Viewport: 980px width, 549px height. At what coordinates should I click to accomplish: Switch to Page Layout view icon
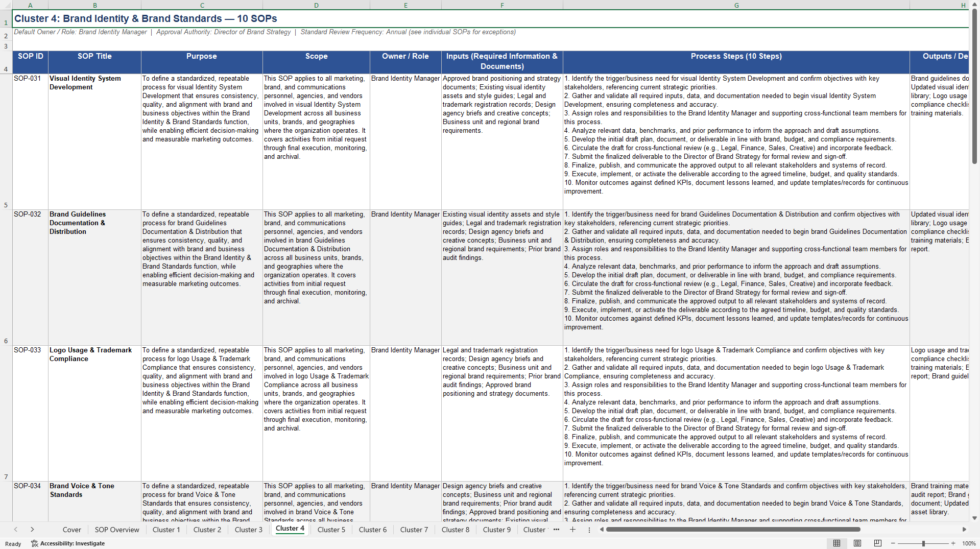pyautogui.click(x=857, y=543)
